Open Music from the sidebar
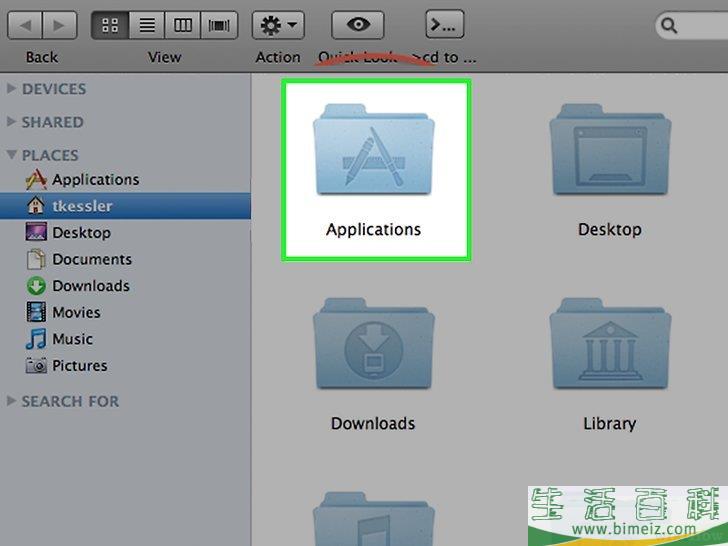This screenshot has width=728, height=546. tap(72, 339)
